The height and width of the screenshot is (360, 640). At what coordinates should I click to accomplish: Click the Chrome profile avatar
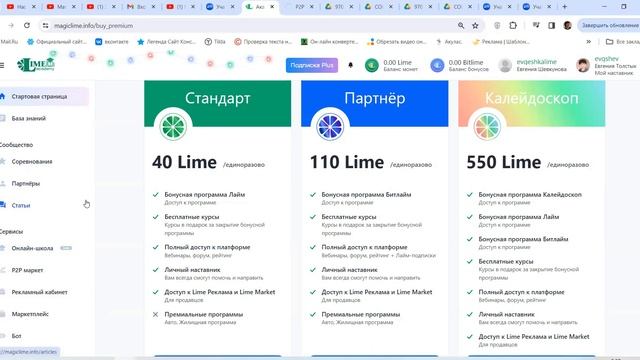point(567,25)
